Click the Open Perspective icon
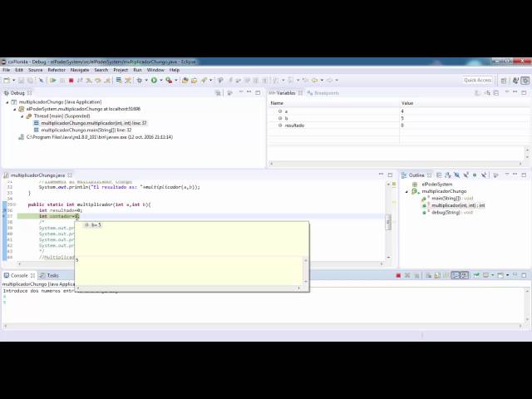This screenshot has width=532, height=399. [x=504, y=81]
